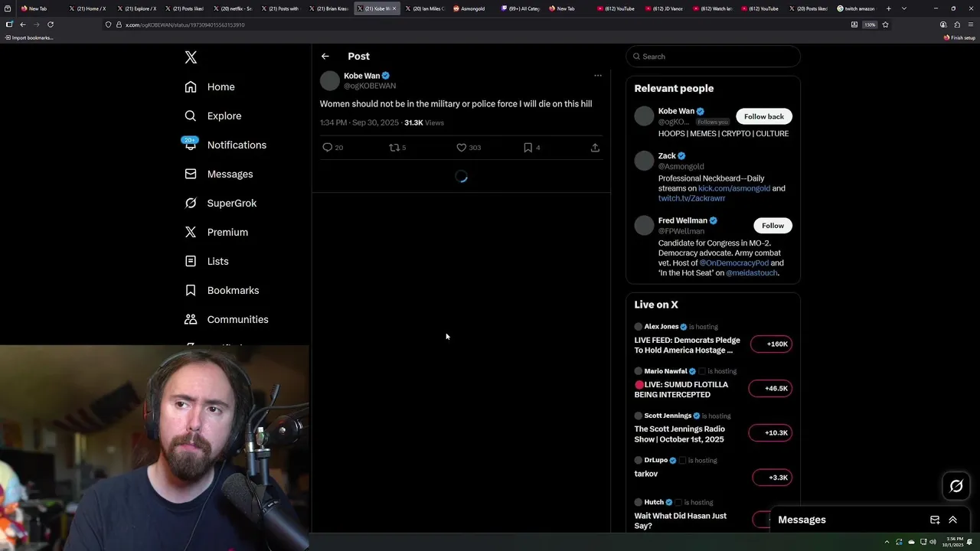This screenshot has height=551, width=980.
Task: Open the three-dot more menu on the post
Action: pos(598,76)
